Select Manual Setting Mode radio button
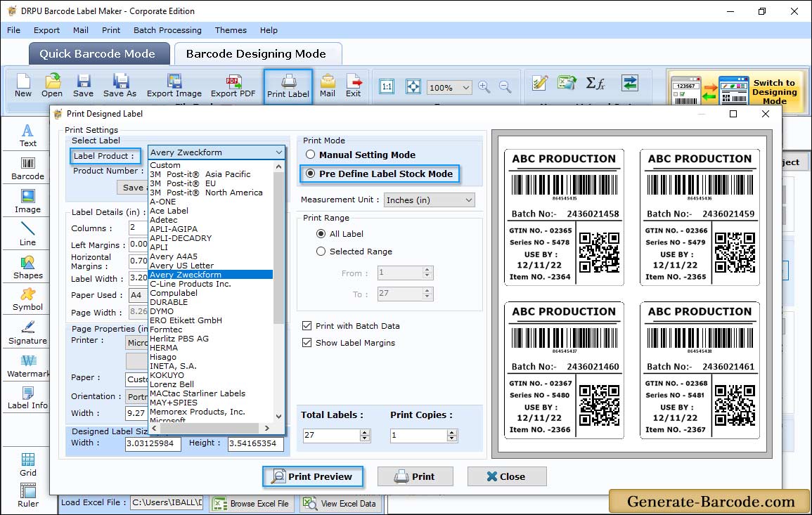 (x=310, y=155)
